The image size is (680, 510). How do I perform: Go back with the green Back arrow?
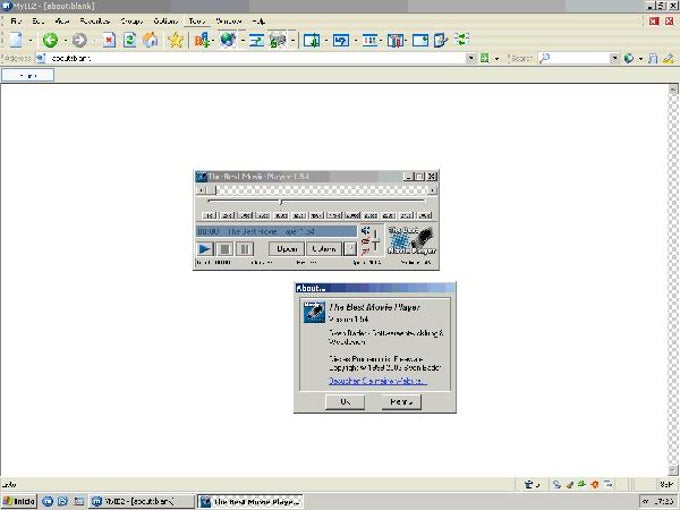[50, 40]
